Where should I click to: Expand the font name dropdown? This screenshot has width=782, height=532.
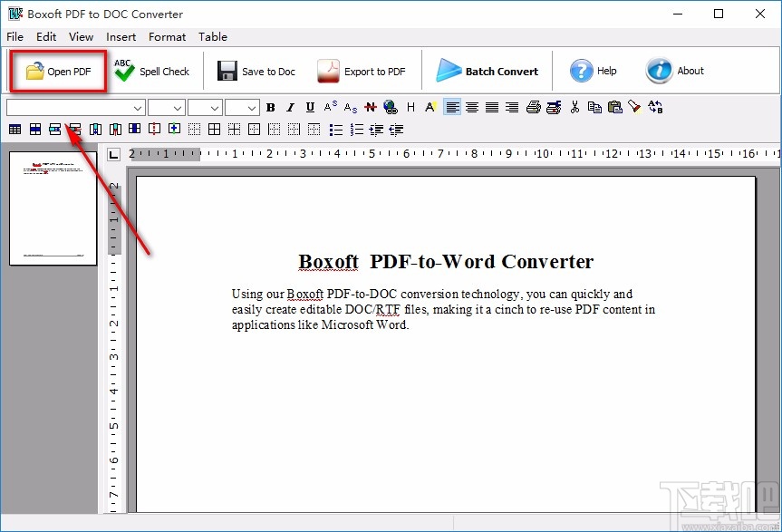click(138, 107)
